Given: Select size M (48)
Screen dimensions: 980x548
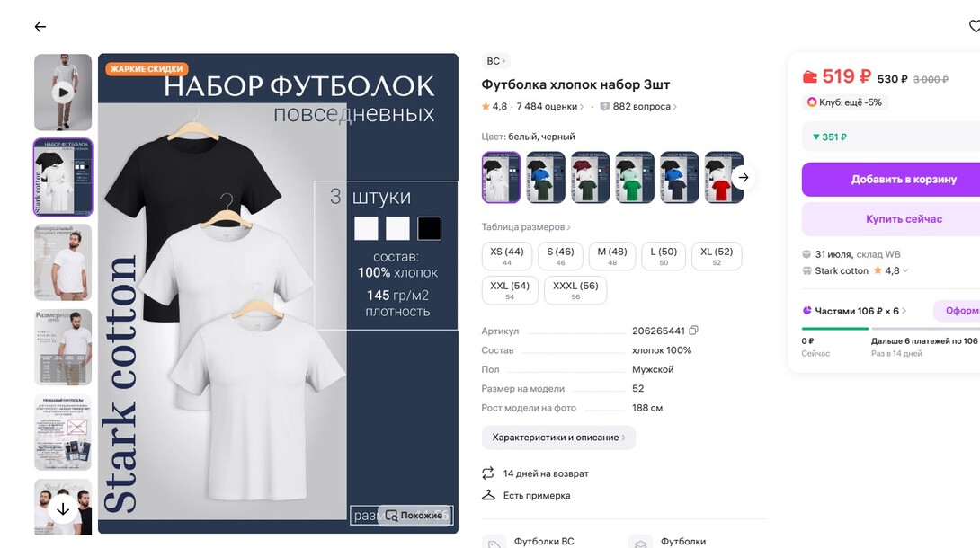Looking at the screenshot, I should (612, 256).
